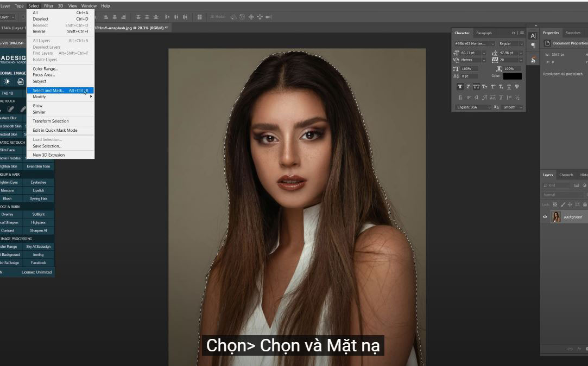The width and height of the screenshot is (588, 366).
Task: Click the Faux Italic text style icon
Action: 468,87
